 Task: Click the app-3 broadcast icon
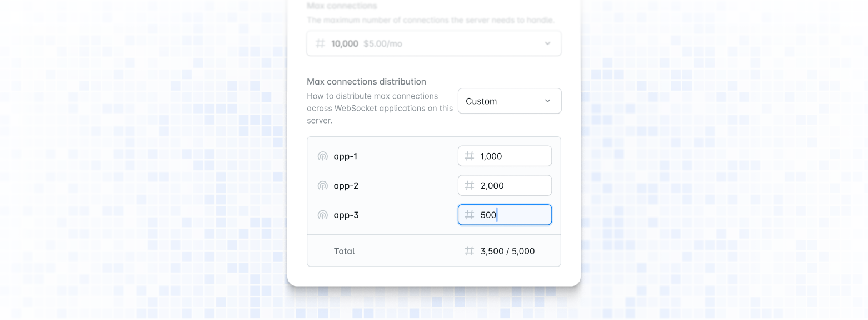pos(322,215)
